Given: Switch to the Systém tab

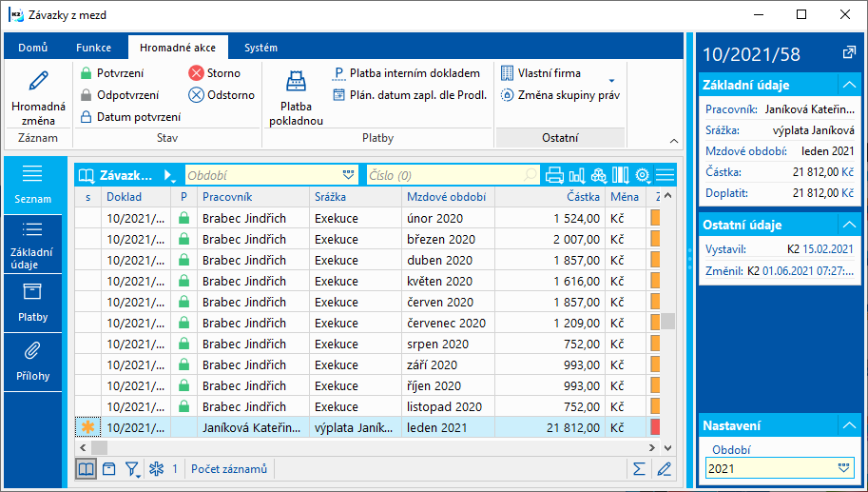Looking at the screenshot, I should [260, 48].
